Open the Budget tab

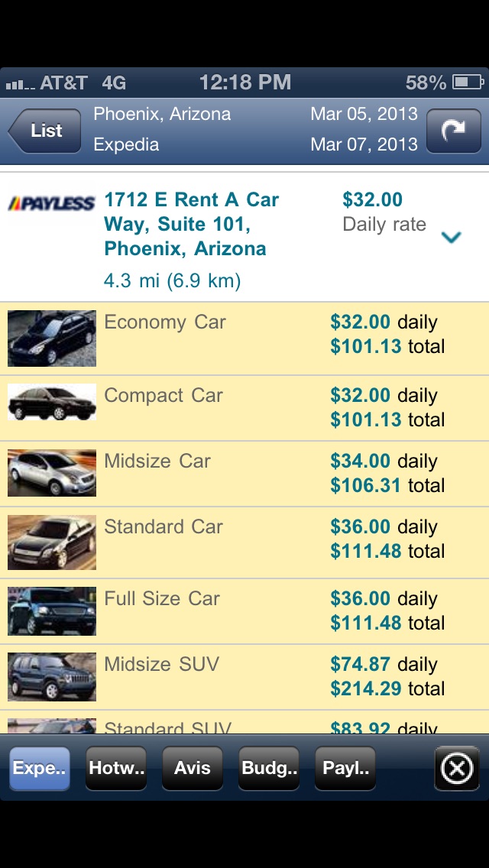coord(269,768)
